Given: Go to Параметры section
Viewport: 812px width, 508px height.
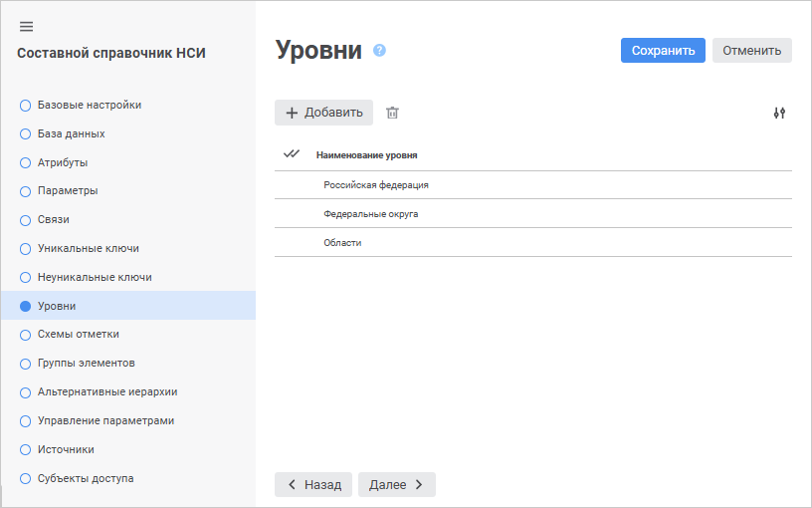Looking at the screenshot, I should 68,191.
